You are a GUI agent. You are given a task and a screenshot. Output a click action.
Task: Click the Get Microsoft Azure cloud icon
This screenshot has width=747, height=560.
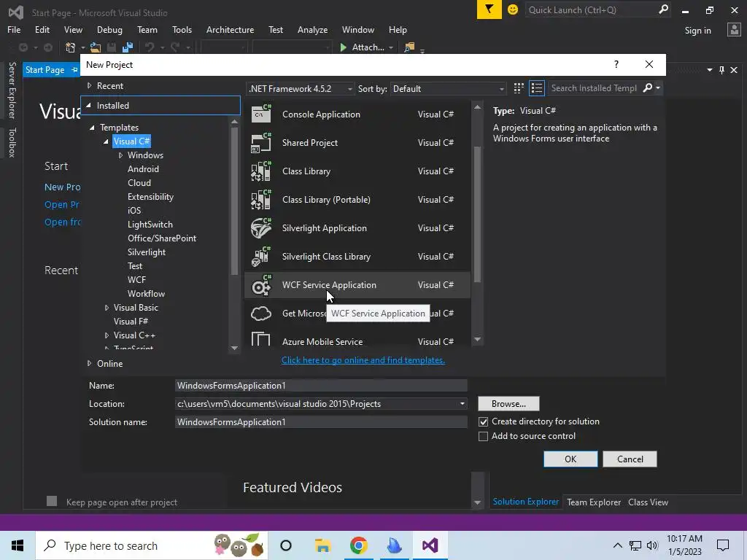click(261, 314)
